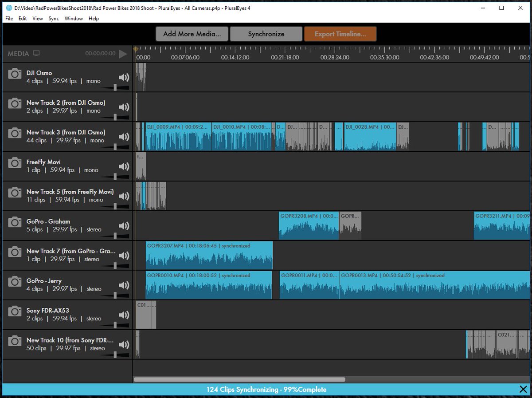This screenshot has width=532, height=398.
Task: Click the camera icon for GoPro - Graham
Action: click(x=15, y=222)
